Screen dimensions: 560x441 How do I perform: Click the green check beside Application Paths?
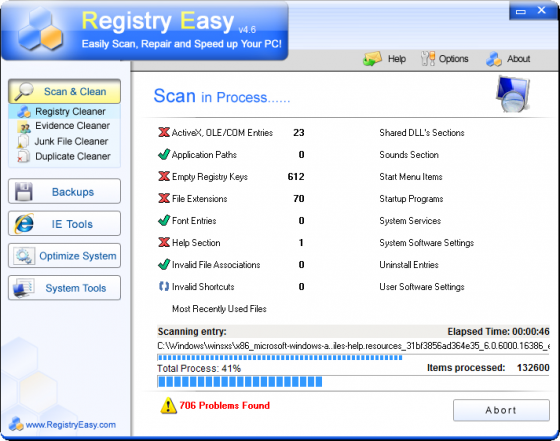(164, 154)
